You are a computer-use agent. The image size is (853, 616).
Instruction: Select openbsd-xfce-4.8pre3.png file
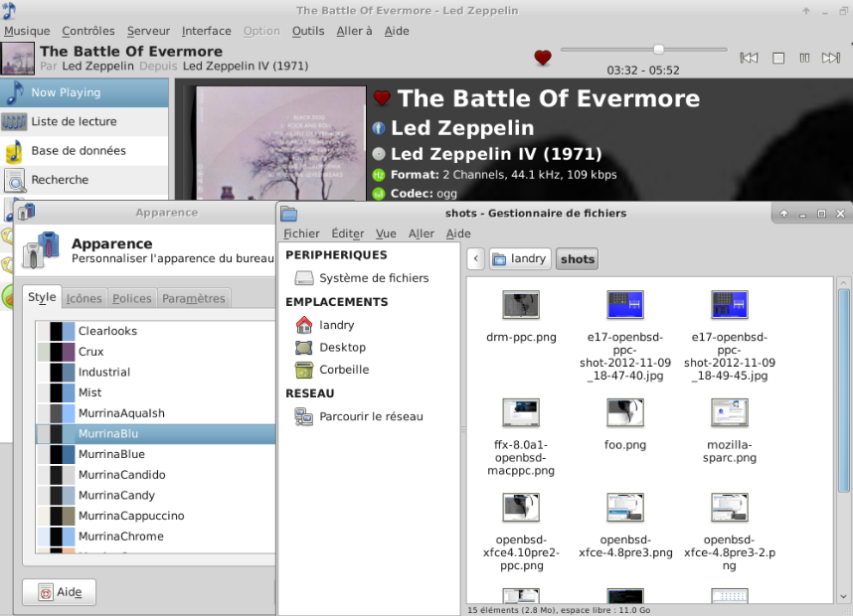(625, 526)
